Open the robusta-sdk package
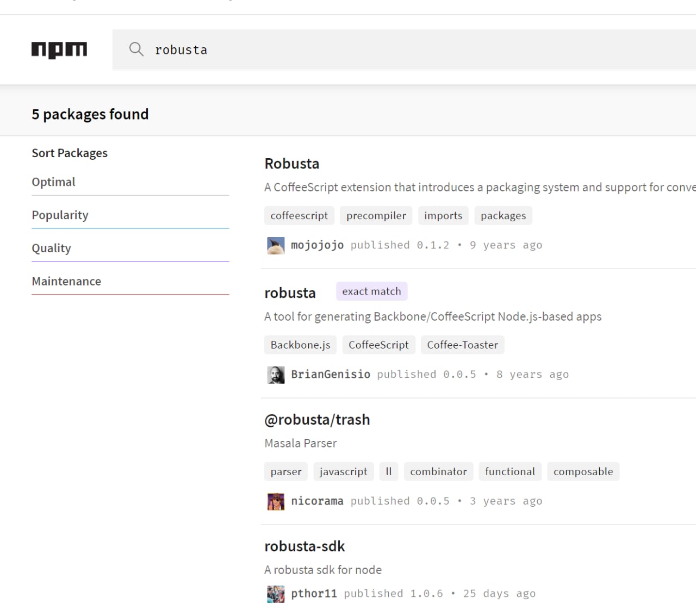The image size is (696, 616). pos(304,546)
